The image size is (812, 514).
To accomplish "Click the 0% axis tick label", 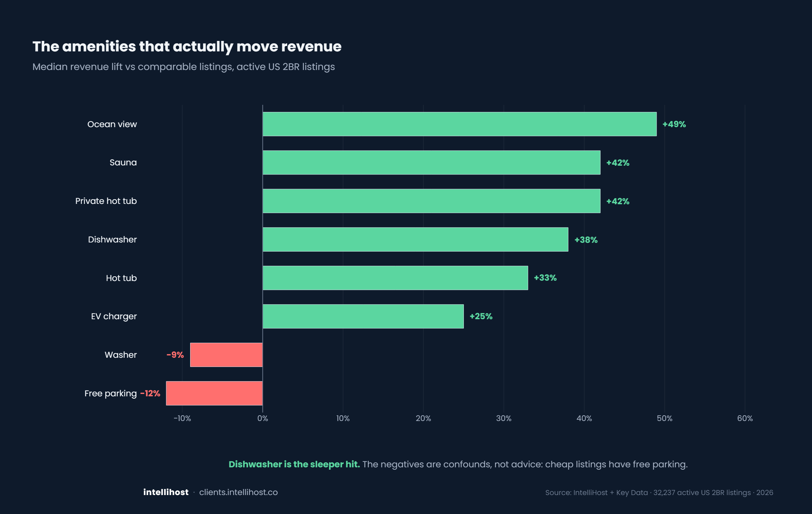I will coord(263,418).
